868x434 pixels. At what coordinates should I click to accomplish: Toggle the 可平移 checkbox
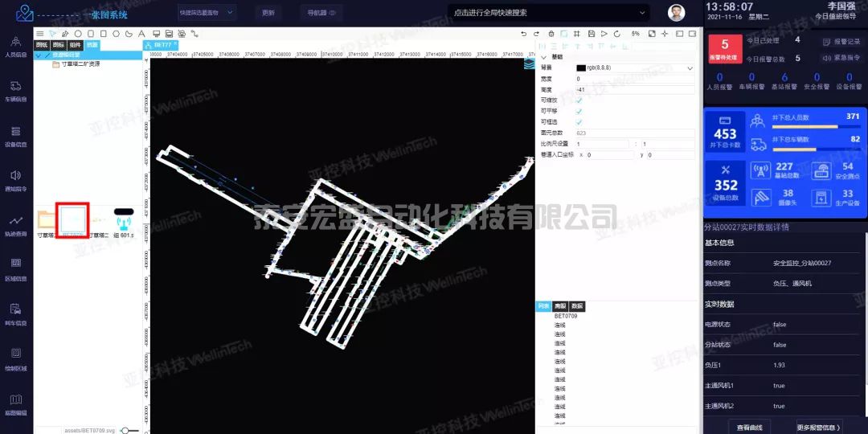coord(579,111)
